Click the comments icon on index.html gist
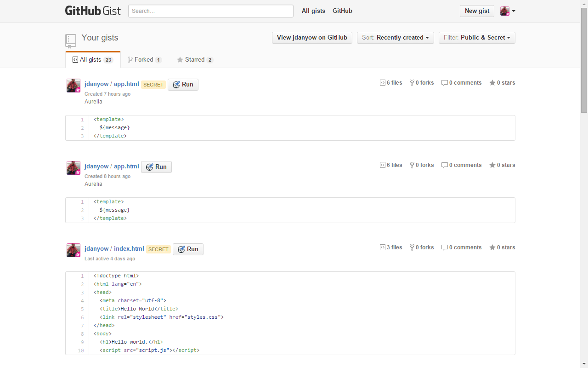The height and width of the screenshot is (368, 588). coord(444,247)
